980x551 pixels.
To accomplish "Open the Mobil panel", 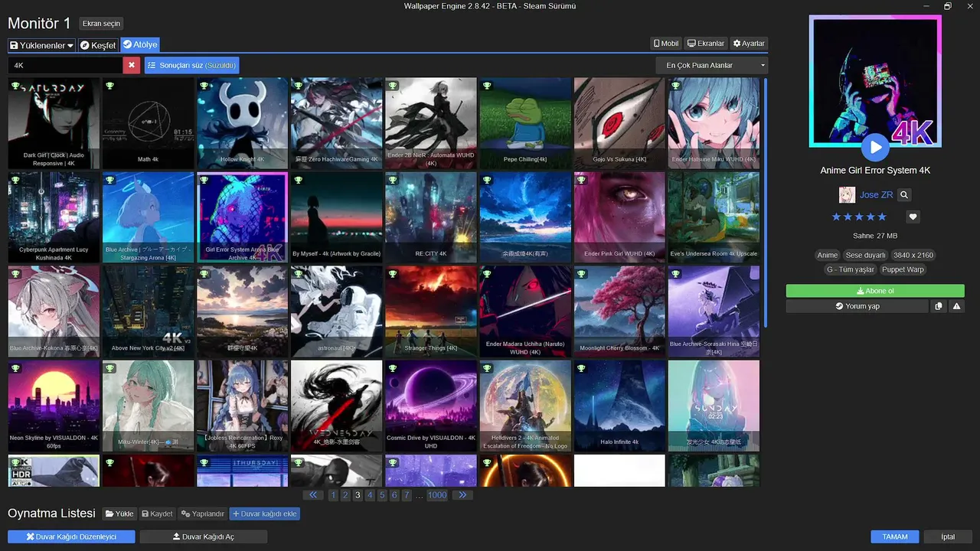I will point(666,44).
